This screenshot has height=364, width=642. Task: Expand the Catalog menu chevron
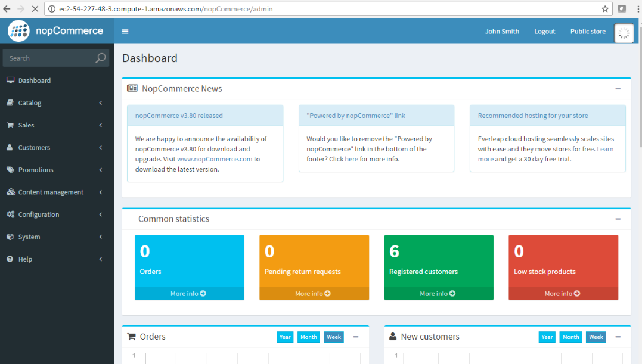point(101,102)
